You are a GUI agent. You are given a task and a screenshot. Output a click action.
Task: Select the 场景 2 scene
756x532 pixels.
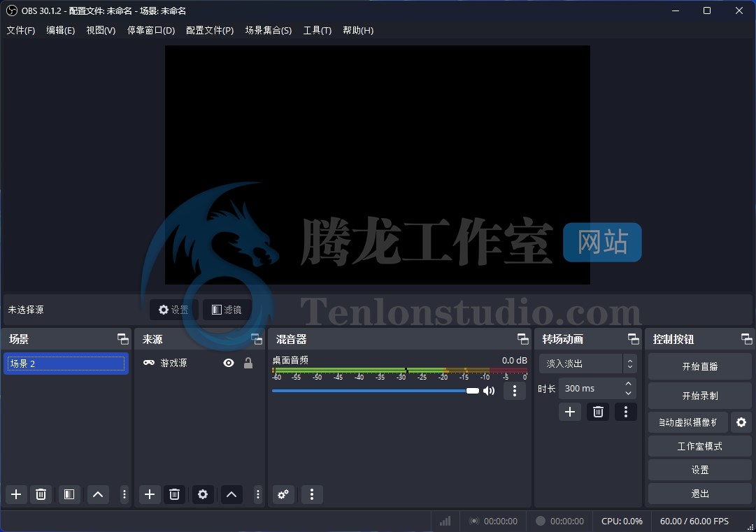pos(66,364)
